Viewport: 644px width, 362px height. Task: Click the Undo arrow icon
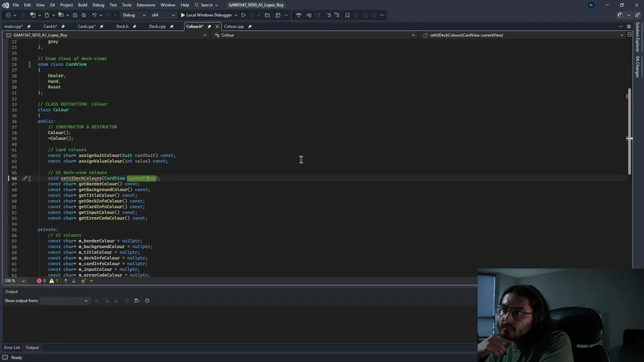[x=94, y=15]
